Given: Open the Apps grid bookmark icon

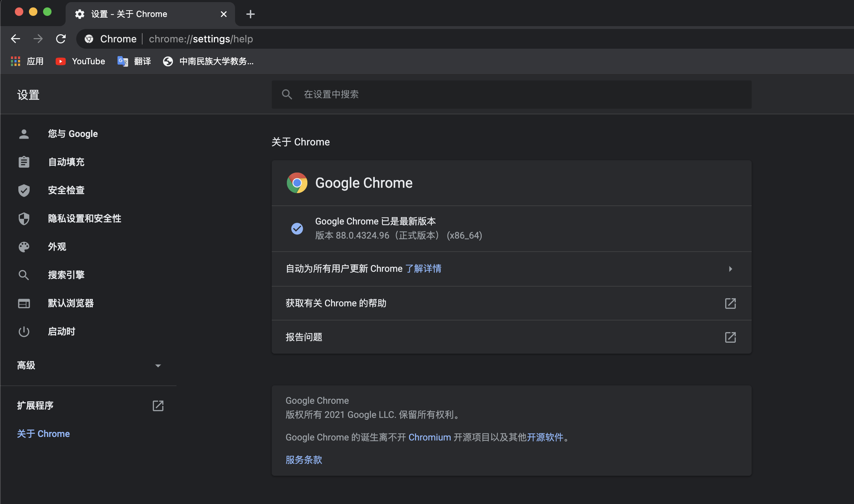Looking at the screenshot, I should coord(16,61).
